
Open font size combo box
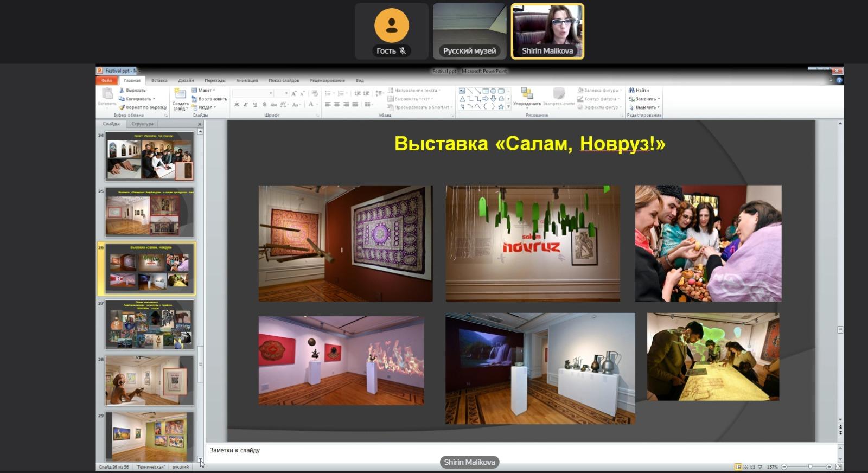tap(282, 93)
